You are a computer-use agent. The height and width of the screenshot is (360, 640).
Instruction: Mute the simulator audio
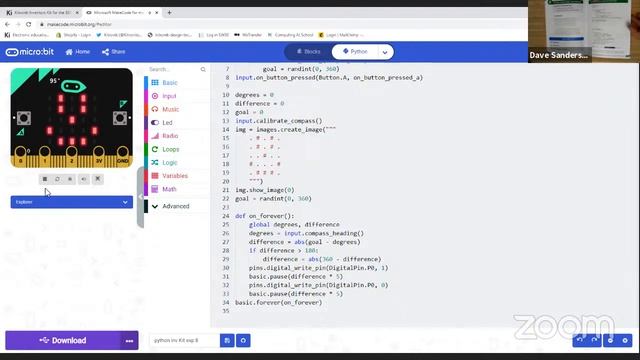(x=84, y=179)
